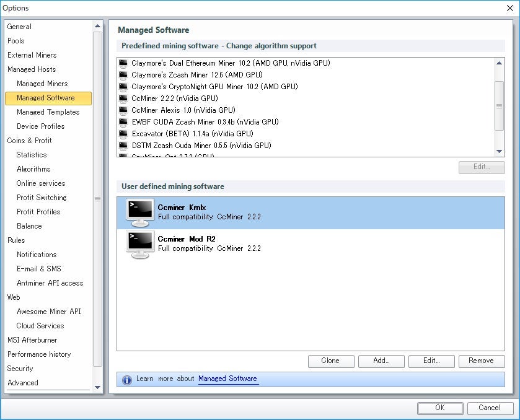Open the Managed Software help link
Viewport: 520px width, 420px height.
[x=228, y=378]
